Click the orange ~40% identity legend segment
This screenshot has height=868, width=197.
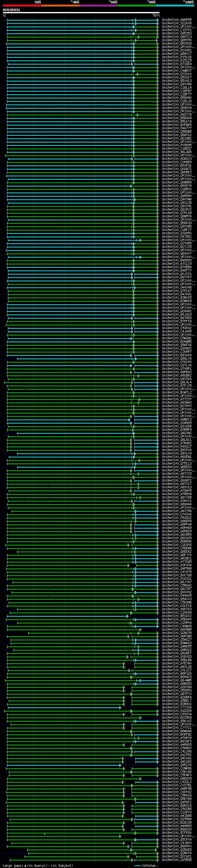coord(60,6)
